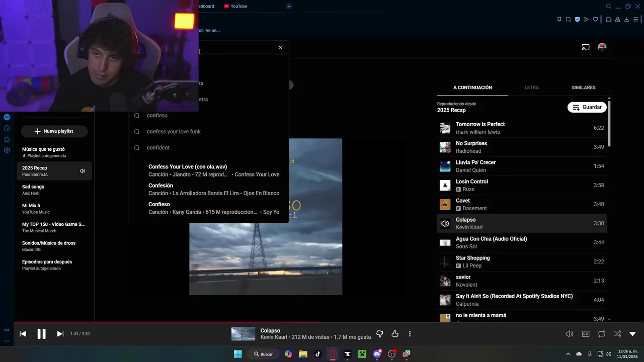The height and width of the screenshot is (362, 644).
Task: Select the 'confieso' search suggestion
Action: (208, 116)
